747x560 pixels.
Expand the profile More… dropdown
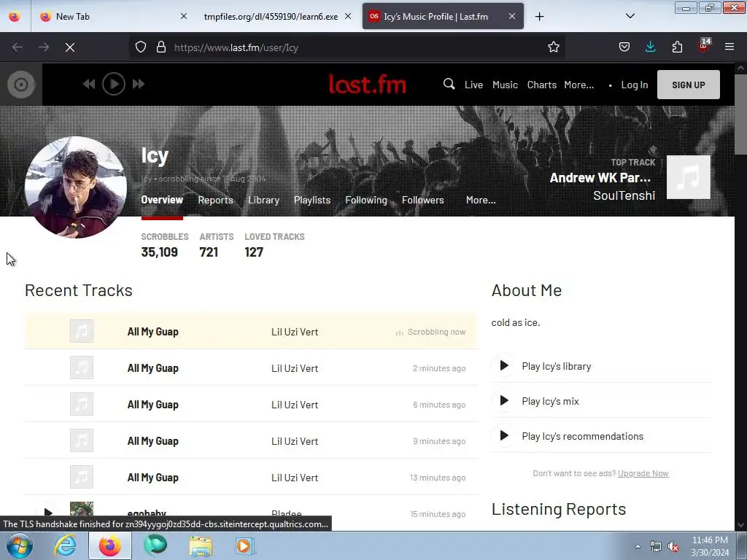(481, 200)
